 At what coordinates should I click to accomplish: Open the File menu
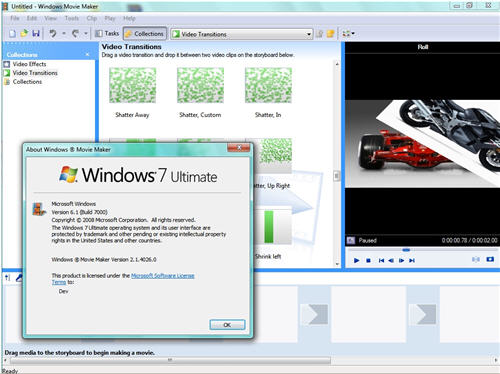pyautogui.click(x=15, y=18)
